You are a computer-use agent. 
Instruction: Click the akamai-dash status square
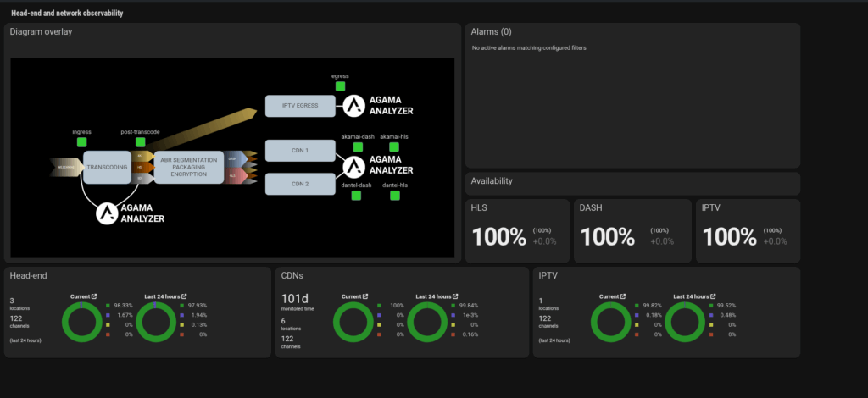click(x=357, y=146)
